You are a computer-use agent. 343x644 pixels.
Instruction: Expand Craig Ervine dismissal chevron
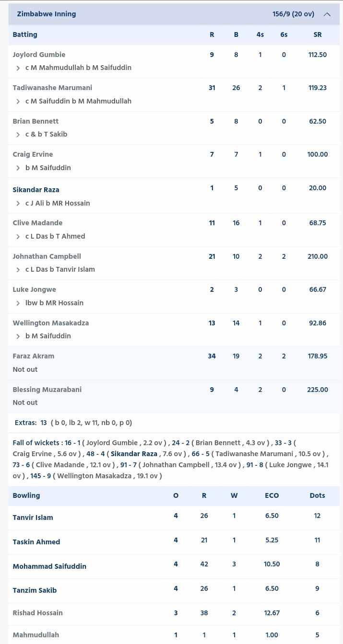(x=18, y=168)
